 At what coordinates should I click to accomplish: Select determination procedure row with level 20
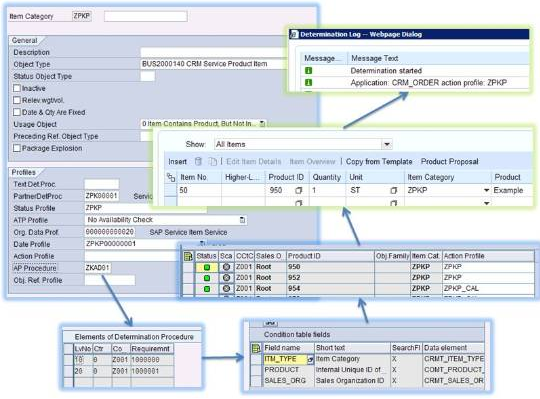[x=69, y=371]
